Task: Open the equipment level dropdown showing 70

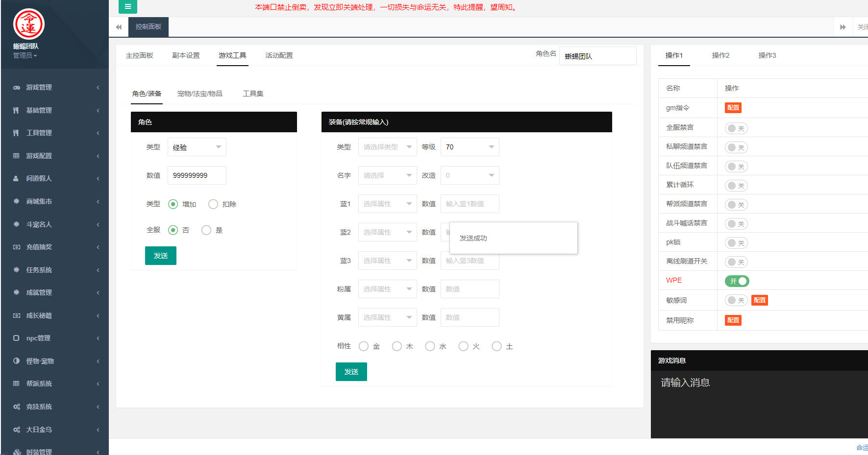Action: pos(470,147)
